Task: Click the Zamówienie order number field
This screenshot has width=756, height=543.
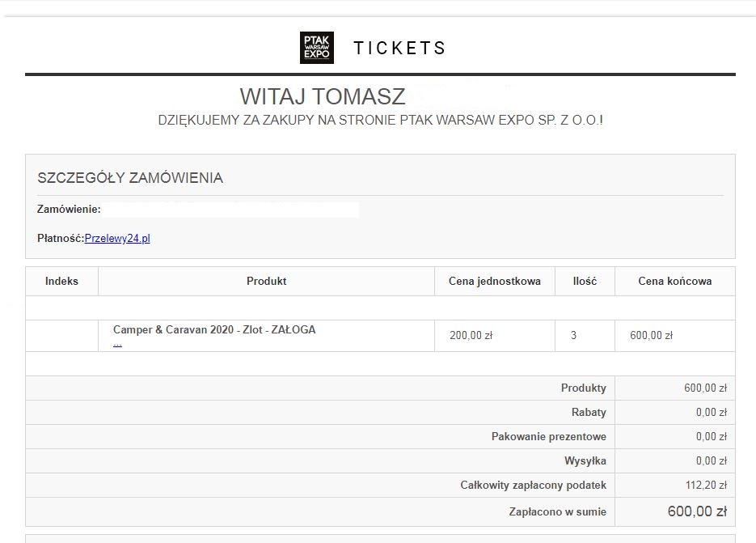Action: pyautogui.click(x=230, y=210)
